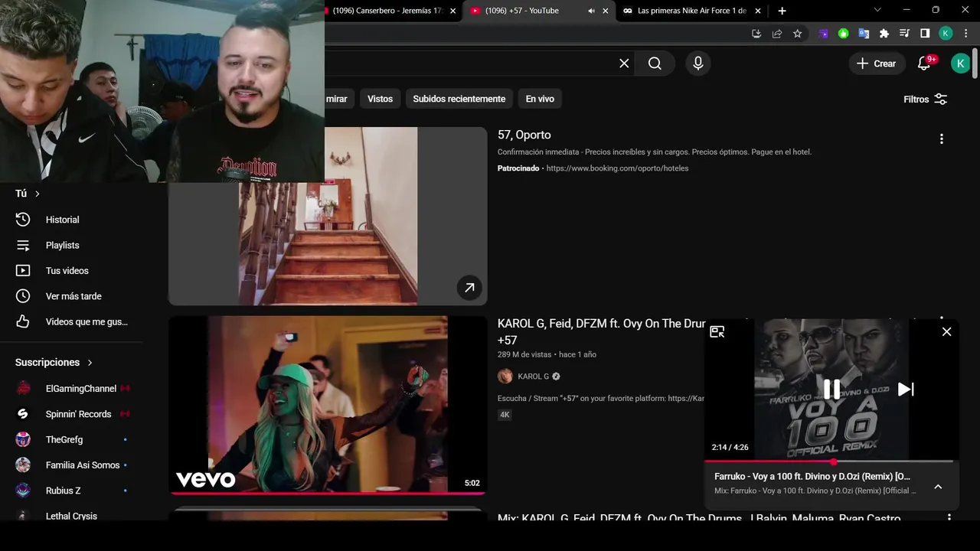Open the tab search dropdown arrow

click(877, 10)
